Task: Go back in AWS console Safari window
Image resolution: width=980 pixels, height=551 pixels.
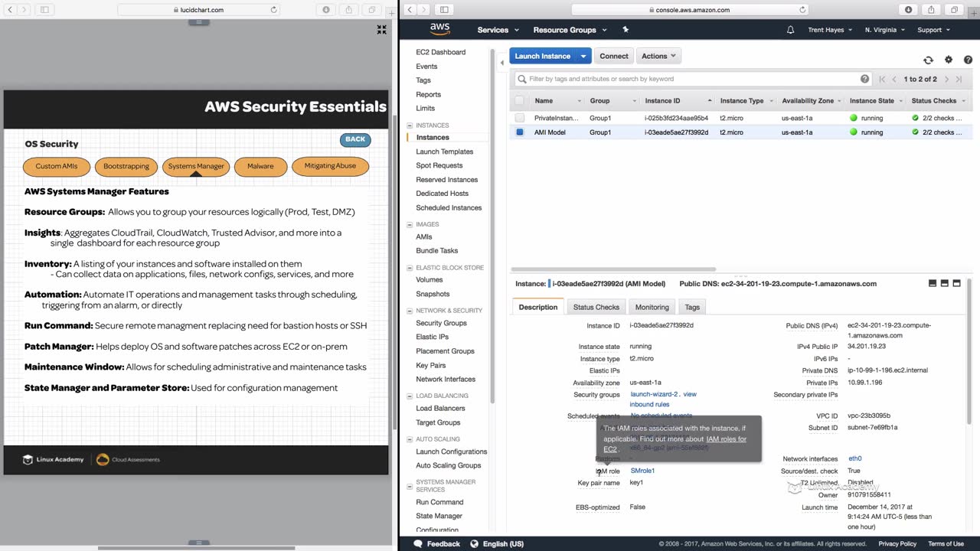Action: pos(410,10)
